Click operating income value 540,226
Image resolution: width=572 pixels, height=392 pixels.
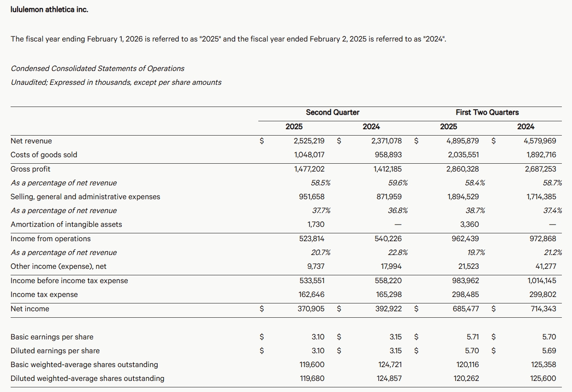coord(388,239)
